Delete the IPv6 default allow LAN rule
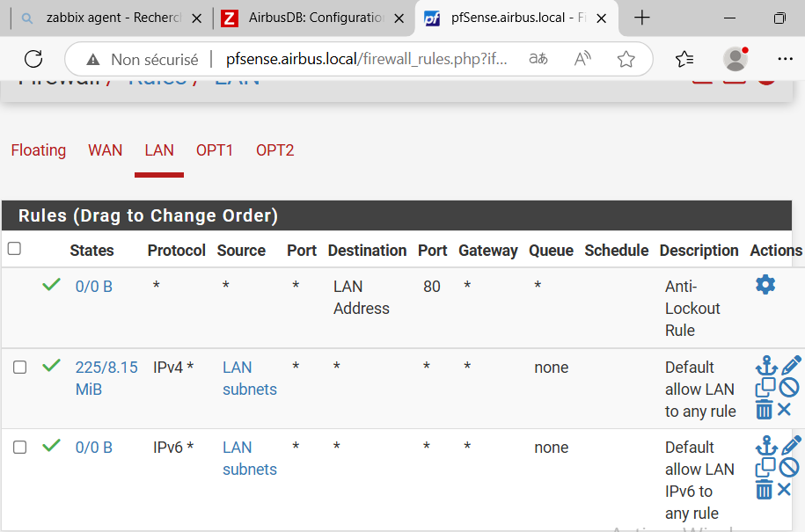Viewport: 805px width, 532px height. click(x=765, y=490)
